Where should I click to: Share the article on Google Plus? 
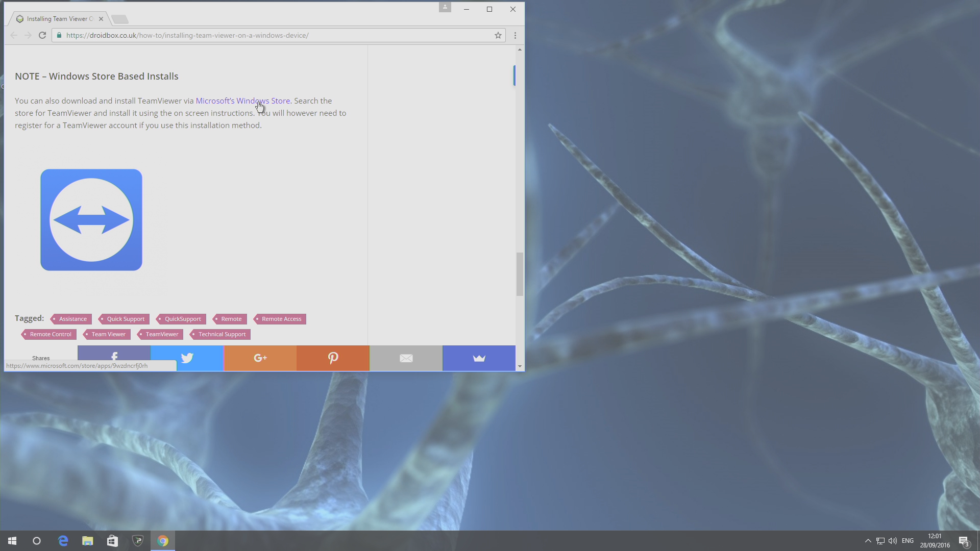[260, 358]
